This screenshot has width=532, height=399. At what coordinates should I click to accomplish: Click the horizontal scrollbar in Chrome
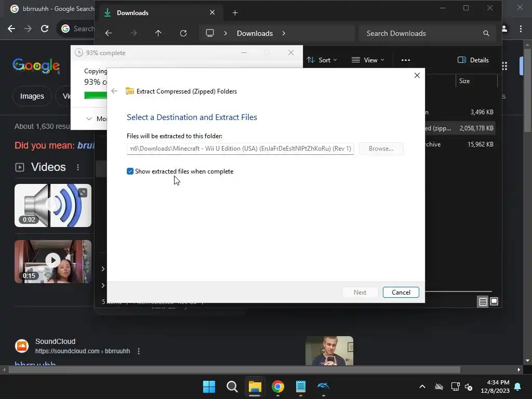234,370
